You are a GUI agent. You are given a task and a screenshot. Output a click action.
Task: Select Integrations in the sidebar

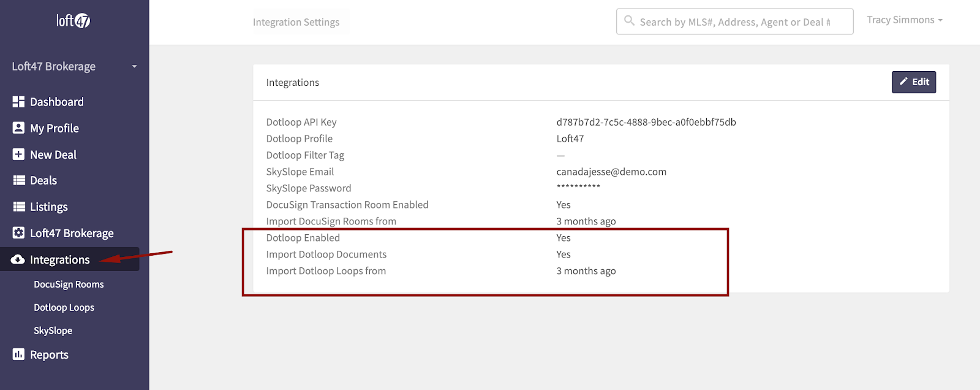pos(70,259)
